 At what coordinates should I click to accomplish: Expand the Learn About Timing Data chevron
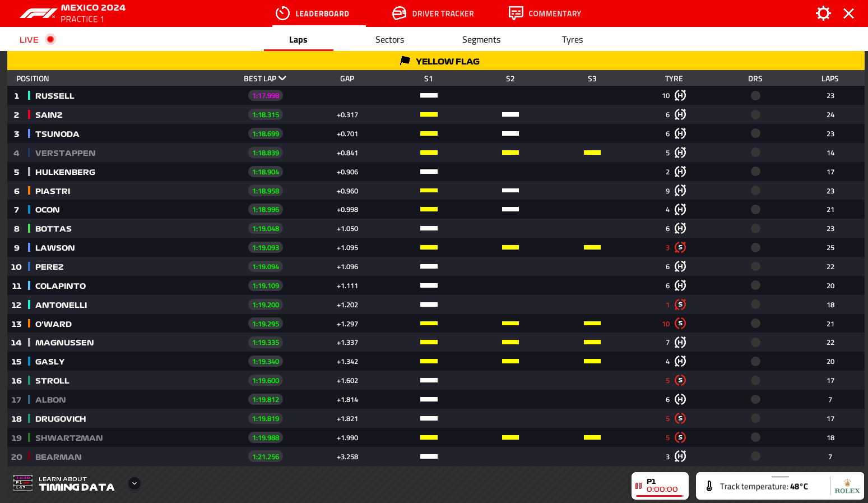point(134,483)
